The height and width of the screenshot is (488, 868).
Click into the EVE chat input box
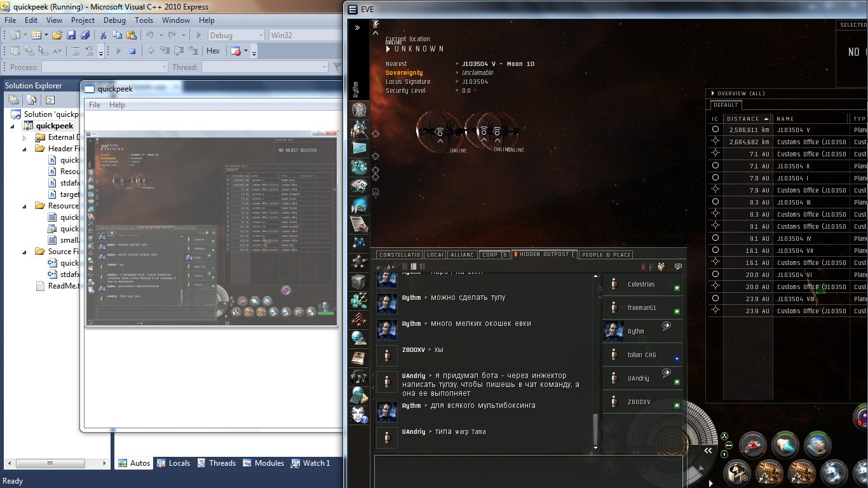(529, 471)
